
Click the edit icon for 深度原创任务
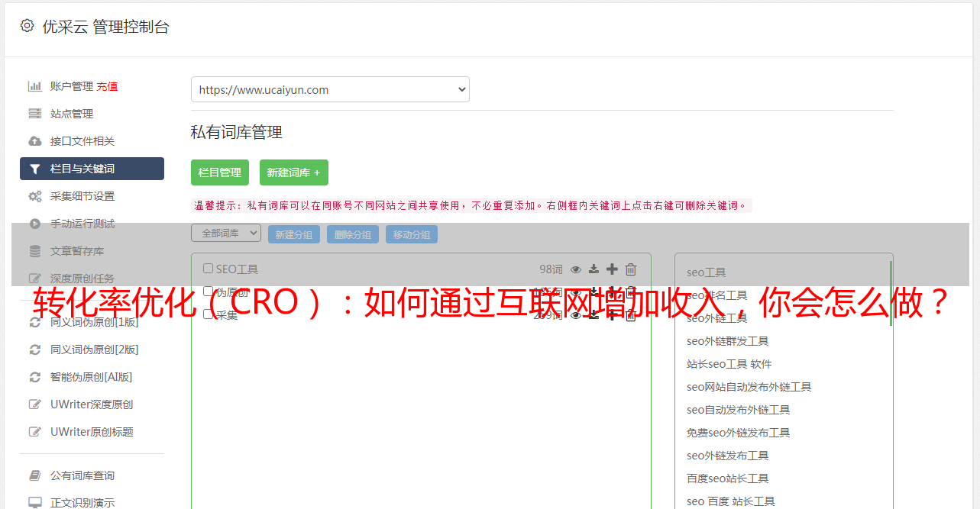[x=35, y=279]
